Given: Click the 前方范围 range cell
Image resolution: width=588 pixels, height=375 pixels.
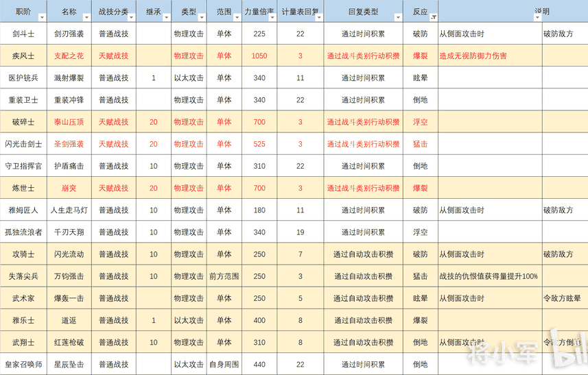Looking at the screenshot, I should 224,276.
